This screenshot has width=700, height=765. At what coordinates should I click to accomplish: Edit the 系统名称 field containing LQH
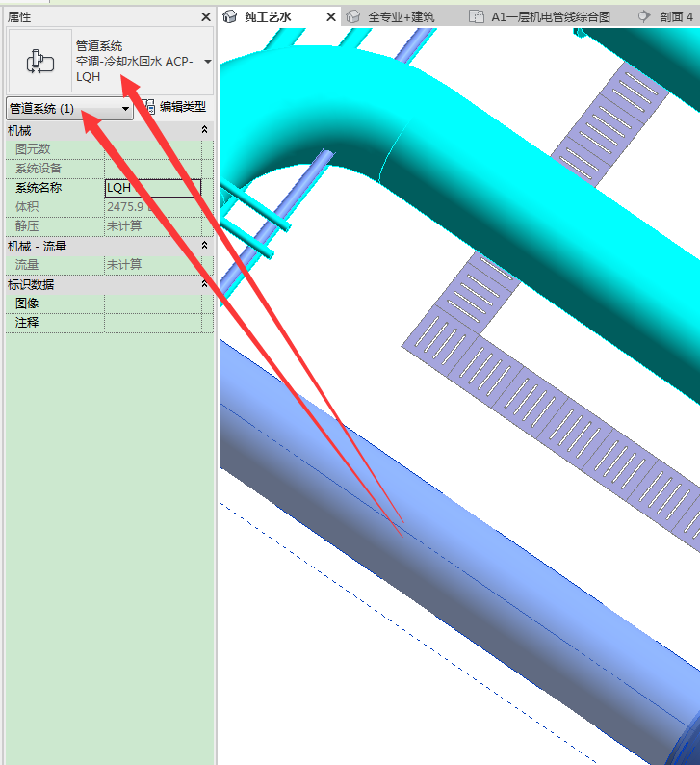click(x=152, y=188)
